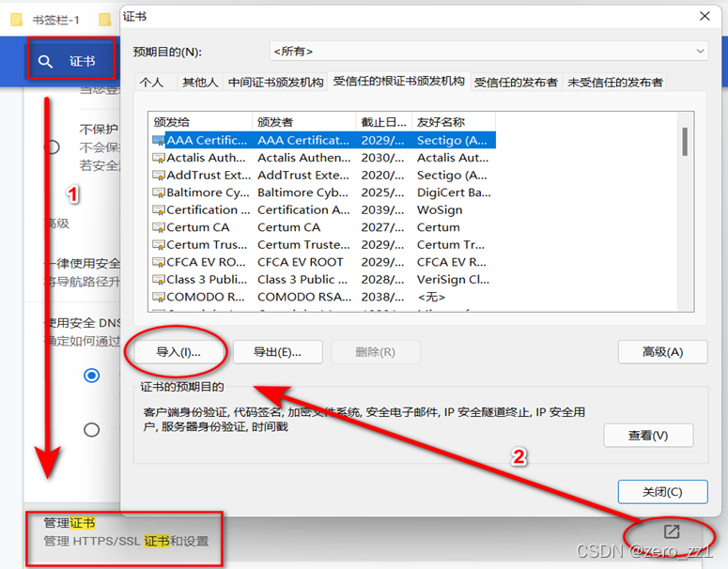Sort by the 颁发给 column header
Image resolution: width=728 pixels, height=569 pixels.
[x=201, y=122]
